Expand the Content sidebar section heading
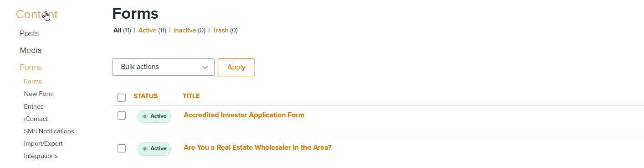 [36, 15]
